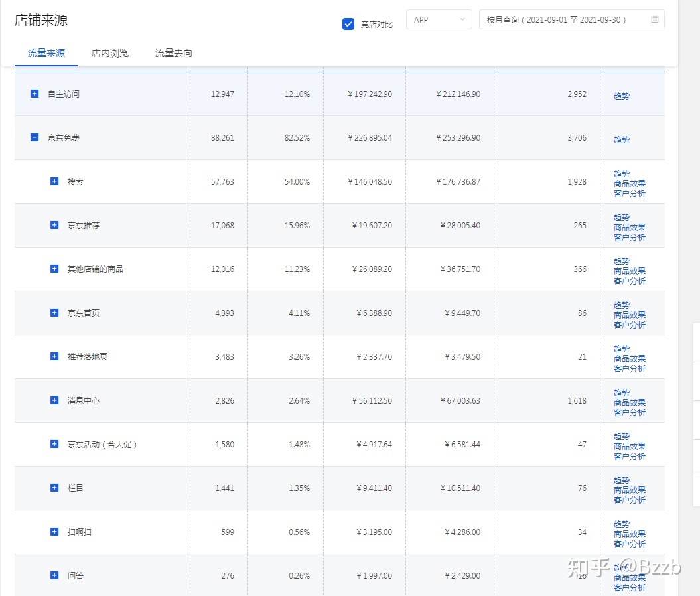Open 商品效果 link in 扫啊扫 row

point(630,534)
